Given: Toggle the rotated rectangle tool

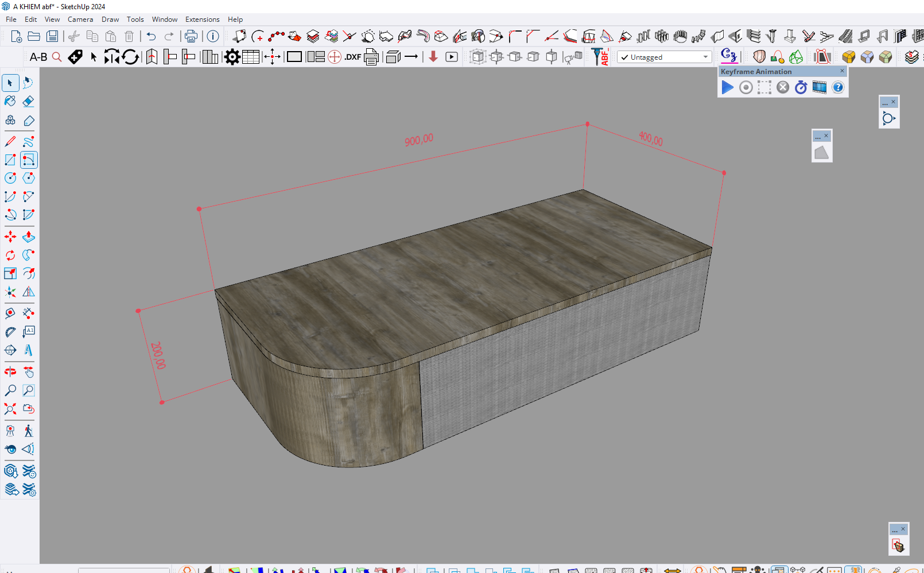Looking at the screenshot, I should pyautogui.click(x=28, y=160).
